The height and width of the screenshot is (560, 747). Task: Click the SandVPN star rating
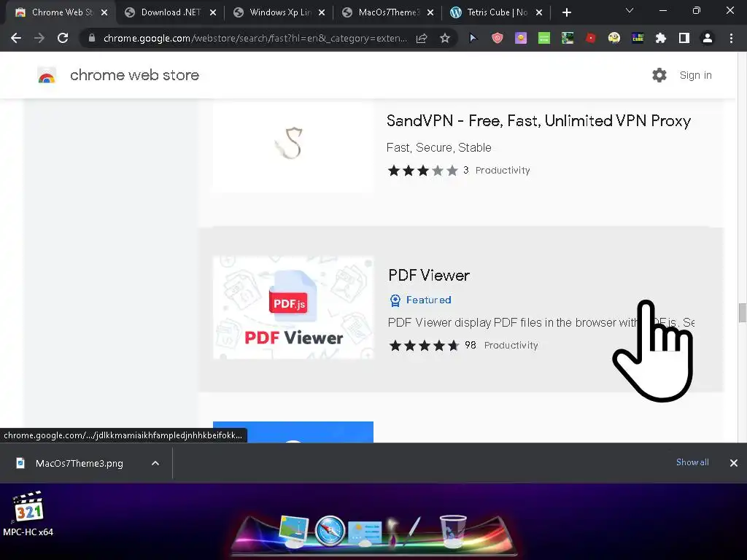point(422,171)
